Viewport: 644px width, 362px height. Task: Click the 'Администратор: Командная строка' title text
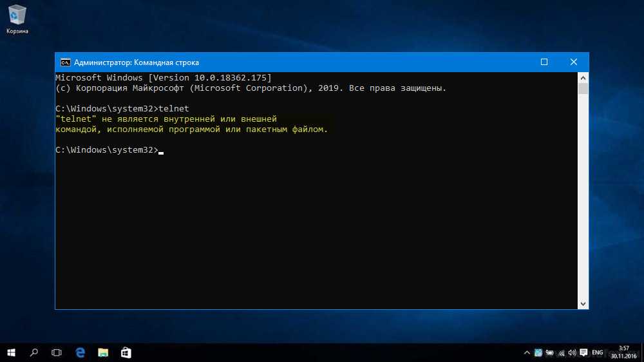tap(137, 62)
